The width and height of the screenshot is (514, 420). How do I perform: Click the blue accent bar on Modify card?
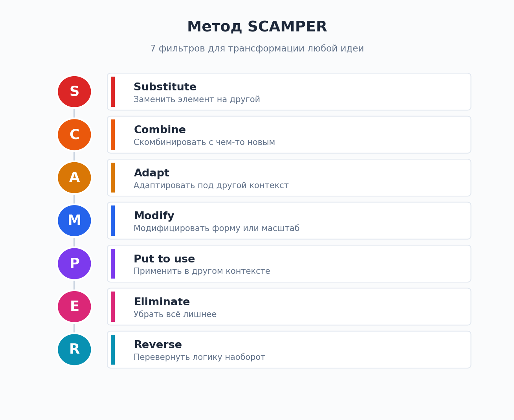pyautogui.click(x=113, y=221)
